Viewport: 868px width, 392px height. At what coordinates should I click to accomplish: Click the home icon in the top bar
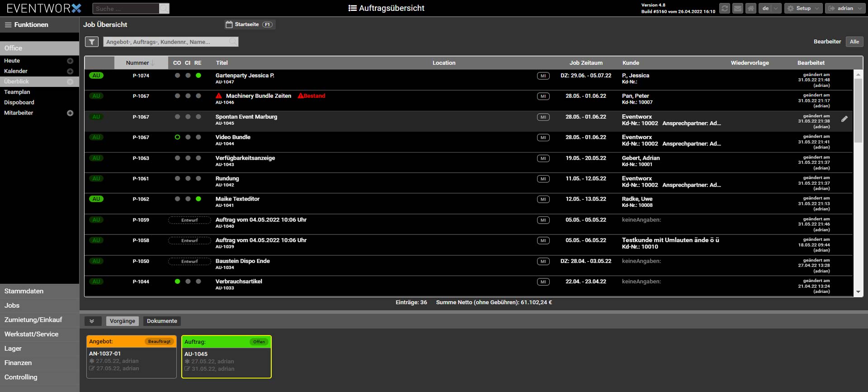(751, 9)
